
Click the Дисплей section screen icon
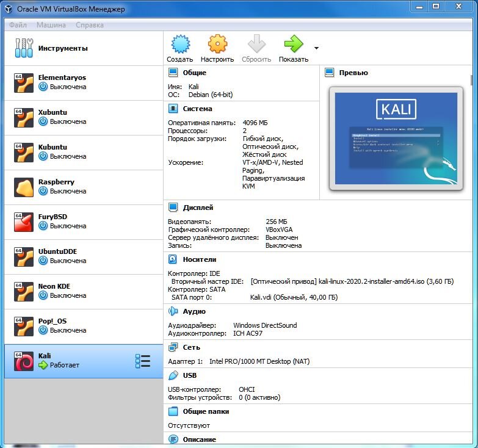click(173, 208)
